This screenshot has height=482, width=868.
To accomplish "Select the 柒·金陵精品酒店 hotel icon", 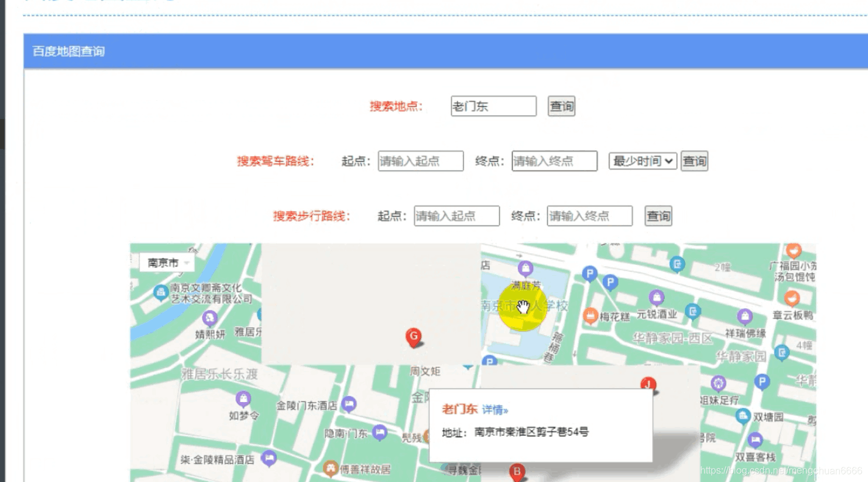I will pyautogui.click(x=268, y=458).
